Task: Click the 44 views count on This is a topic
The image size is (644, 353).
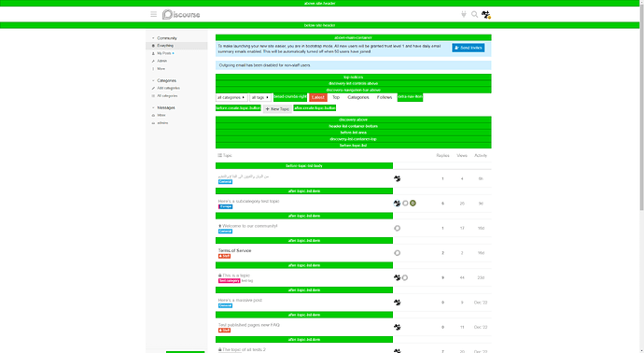Action: point(462,277)
